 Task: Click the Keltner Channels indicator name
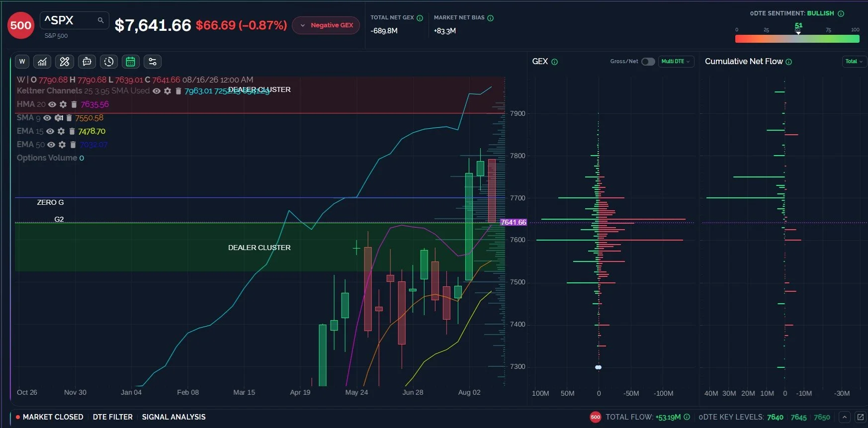coord(49,91)
